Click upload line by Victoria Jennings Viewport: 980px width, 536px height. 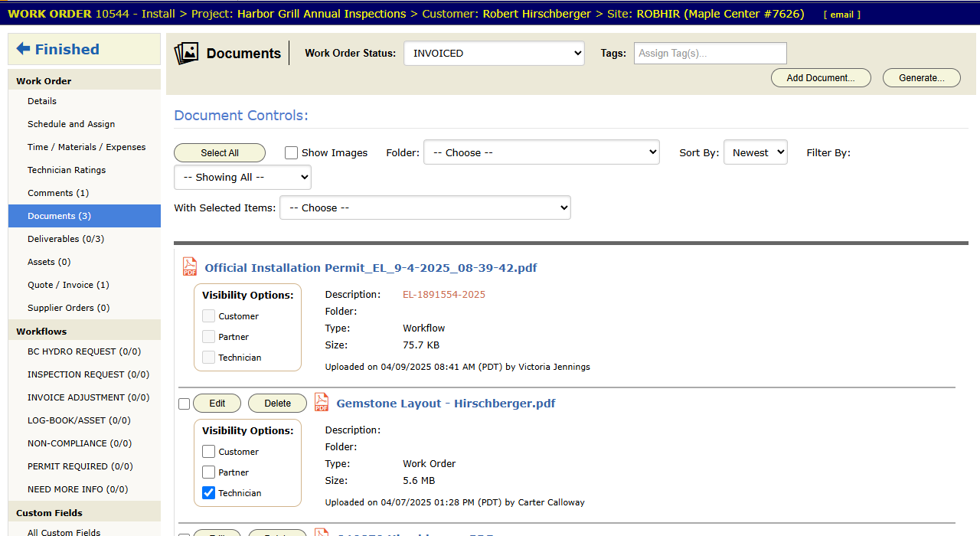(x=458, y=367)
